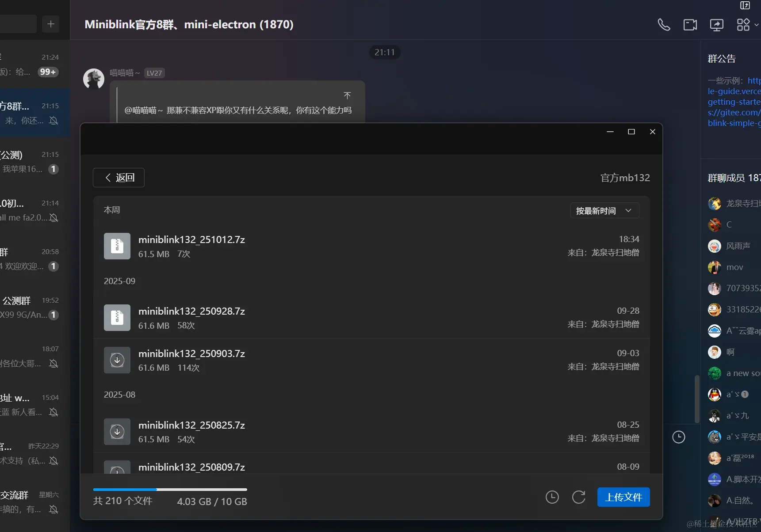The height and width of the screenshot is (532, 761).
Task: Download miniblink132_250903.7z with its download icon
Action: (117, 360)
